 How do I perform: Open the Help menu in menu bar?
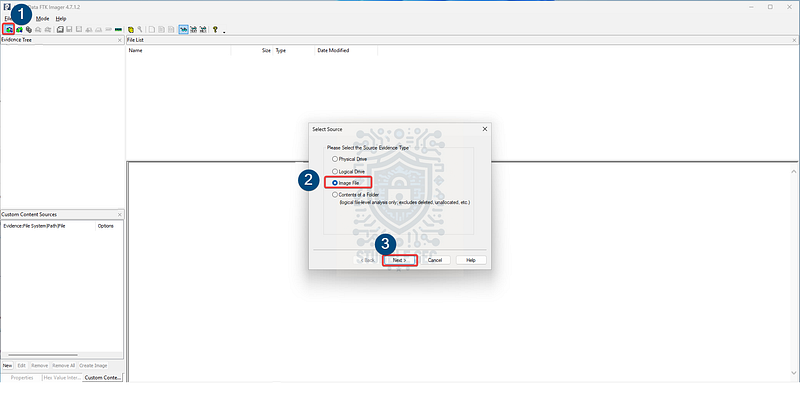tap(61, 18)
